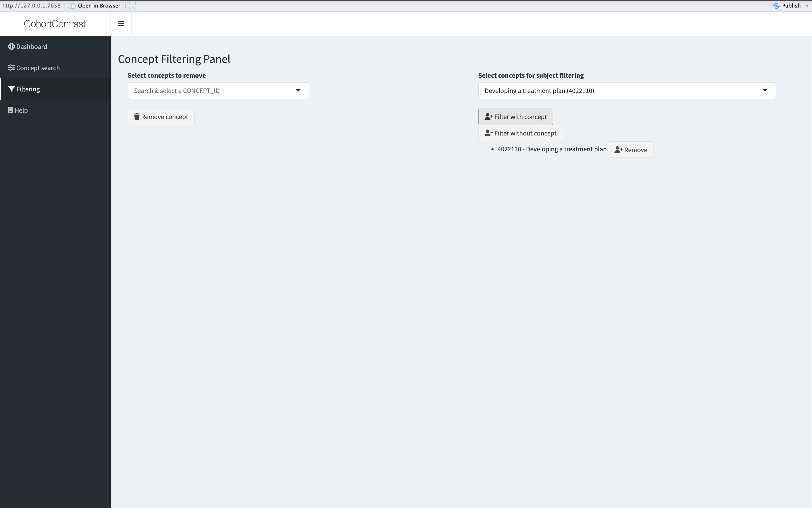The image size is (812, 508).
Task: Expand the subject filtering concept dropdown
Action: click(x=765, y=90)
